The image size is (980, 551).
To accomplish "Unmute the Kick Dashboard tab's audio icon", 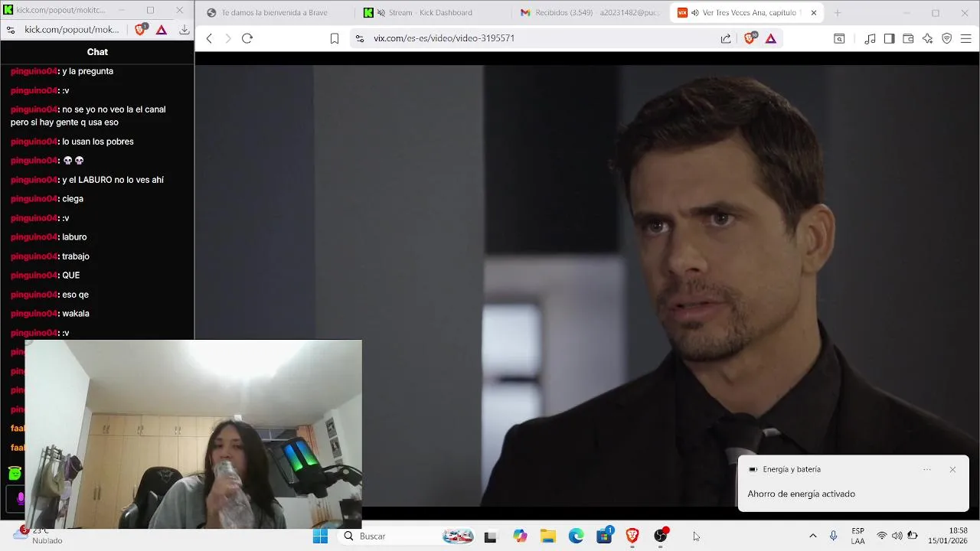I will [x=381, y=13].
